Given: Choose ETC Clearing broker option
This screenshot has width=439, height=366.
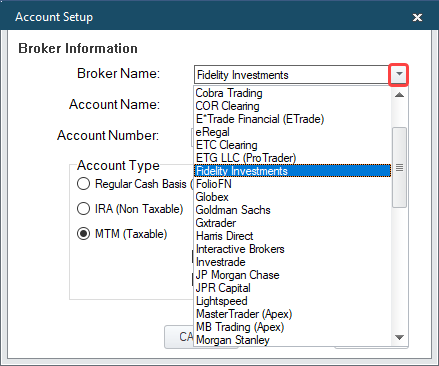Looking at the screenshot, I should coord(292,145).
